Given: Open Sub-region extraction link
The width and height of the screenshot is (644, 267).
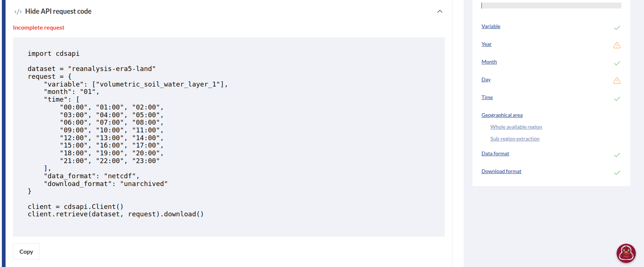Looking at the screenshot, I should [x=515, y=139].
